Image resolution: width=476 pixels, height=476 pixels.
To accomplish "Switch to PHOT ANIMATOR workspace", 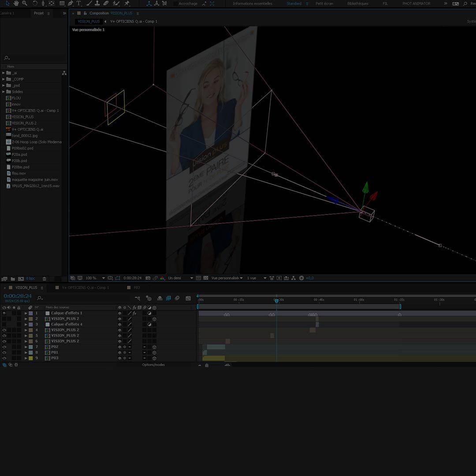I will tap(416, 4).
